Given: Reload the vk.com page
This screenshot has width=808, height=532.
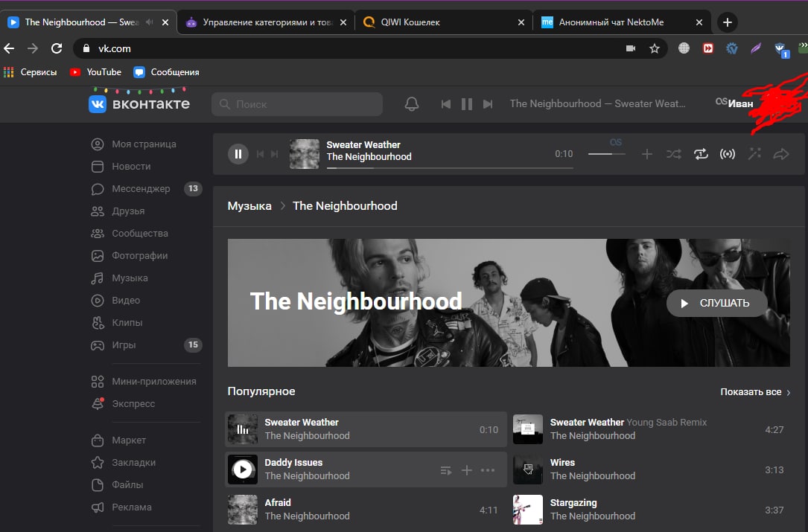Looking at the screenshot, I should 57,48.
